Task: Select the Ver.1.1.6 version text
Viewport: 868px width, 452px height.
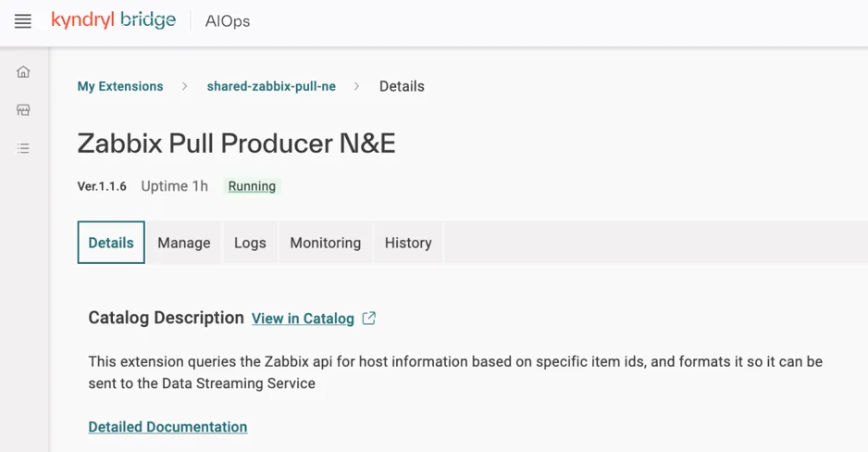Action: click(x=102, y=186)
